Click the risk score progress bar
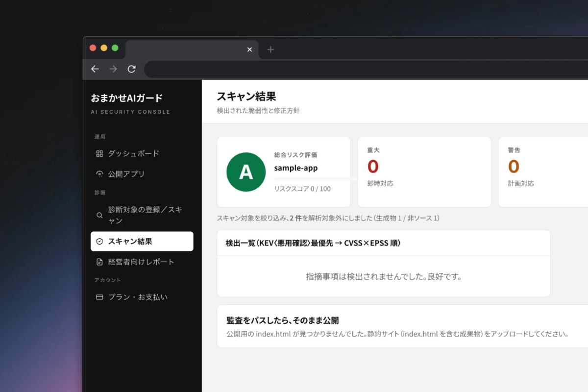Viewport: 588px width, 392px height. click(316, 179)
